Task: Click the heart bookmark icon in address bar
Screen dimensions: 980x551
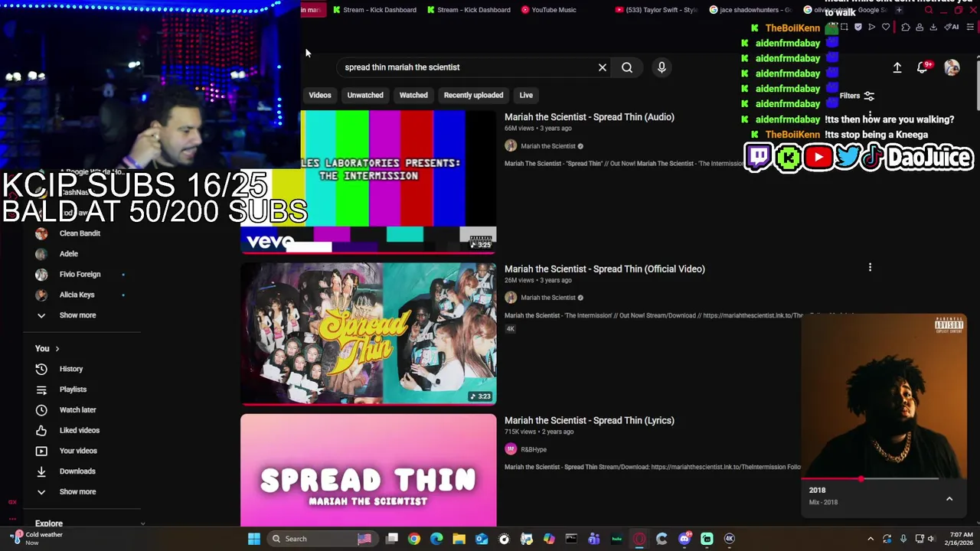Action: click(886, 27)
